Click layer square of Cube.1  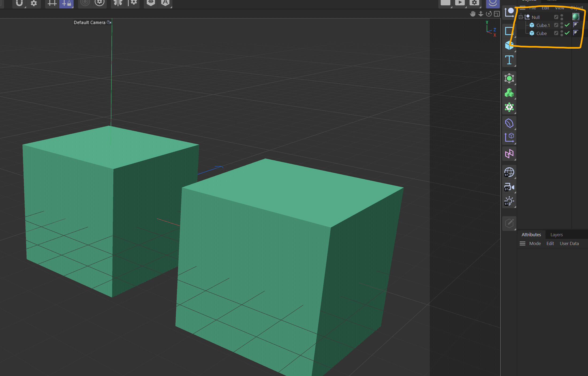(556, 25)
